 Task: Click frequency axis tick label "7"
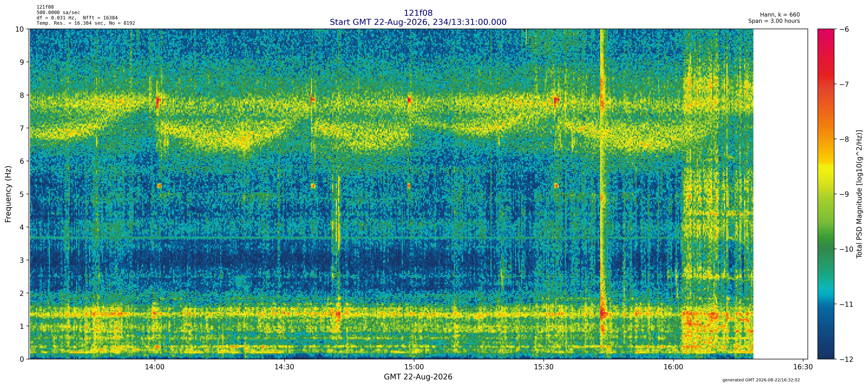click(22, 128)
